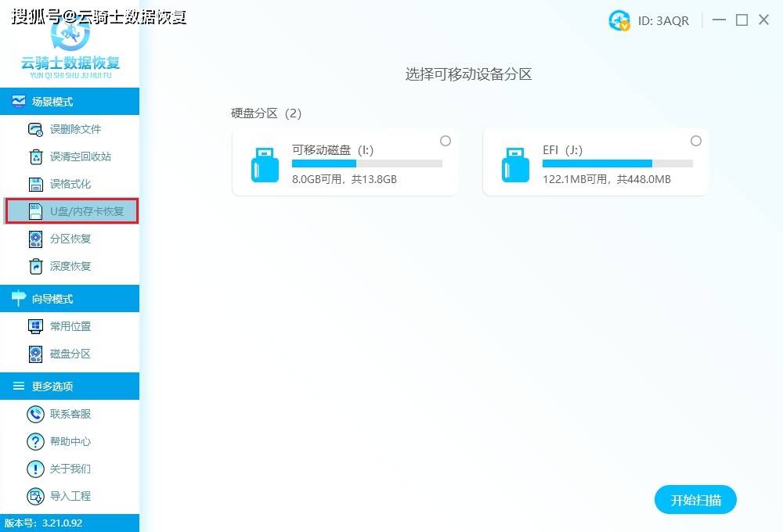
Task: Click 导入工程 option
Action: (x=70, y=497)
